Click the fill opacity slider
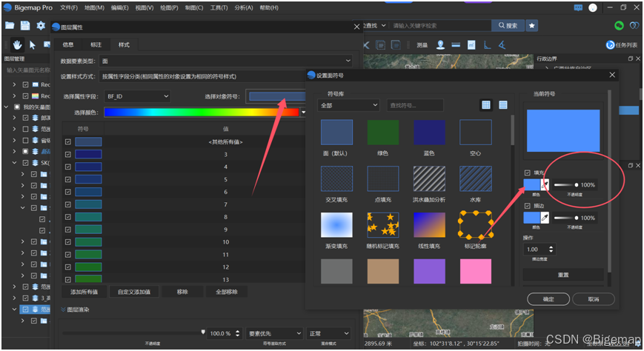Screen dimensions: 644x351 566,184
